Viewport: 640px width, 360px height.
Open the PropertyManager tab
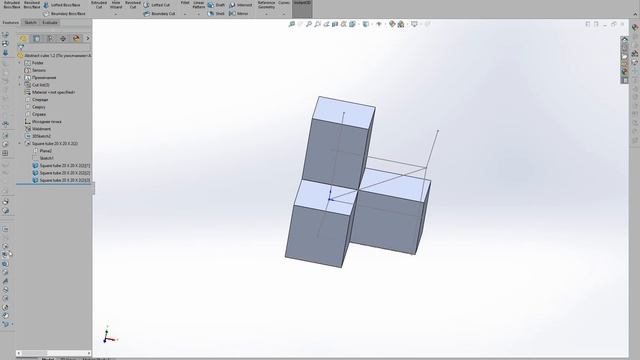[37, 38]
